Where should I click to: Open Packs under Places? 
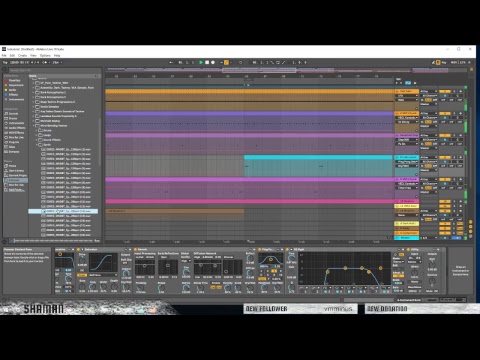(x=12, y=166)
